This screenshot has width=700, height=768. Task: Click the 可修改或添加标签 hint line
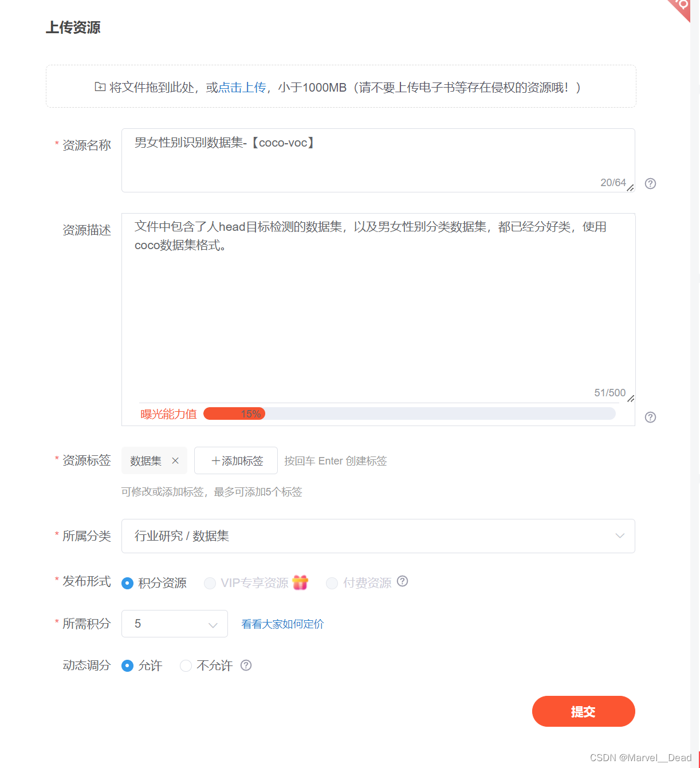point(212,492)
